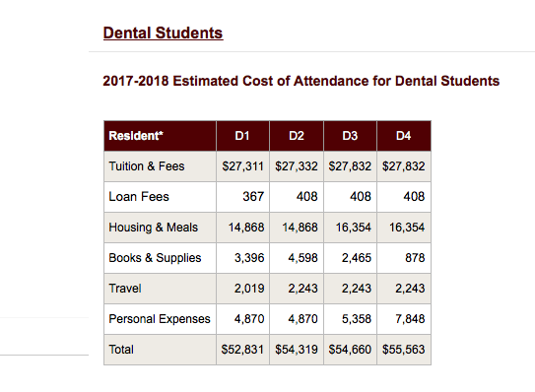
Task: Click the D4 total value $55,563
Action: (404, 350)
